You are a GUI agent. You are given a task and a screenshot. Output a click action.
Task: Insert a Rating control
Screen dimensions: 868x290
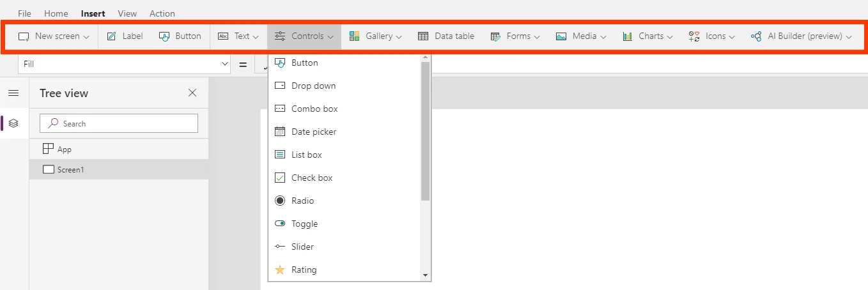[345, 270]
